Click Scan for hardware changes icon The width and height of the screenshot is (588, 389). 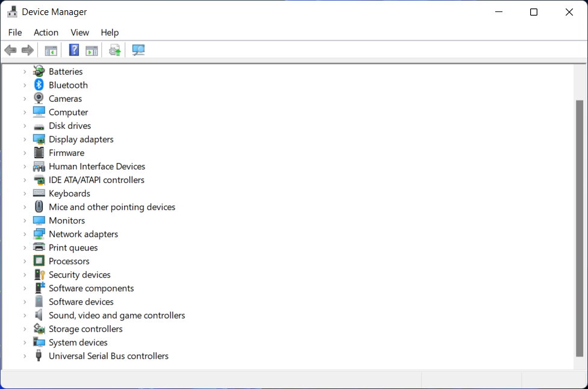(x=139, y=51)
